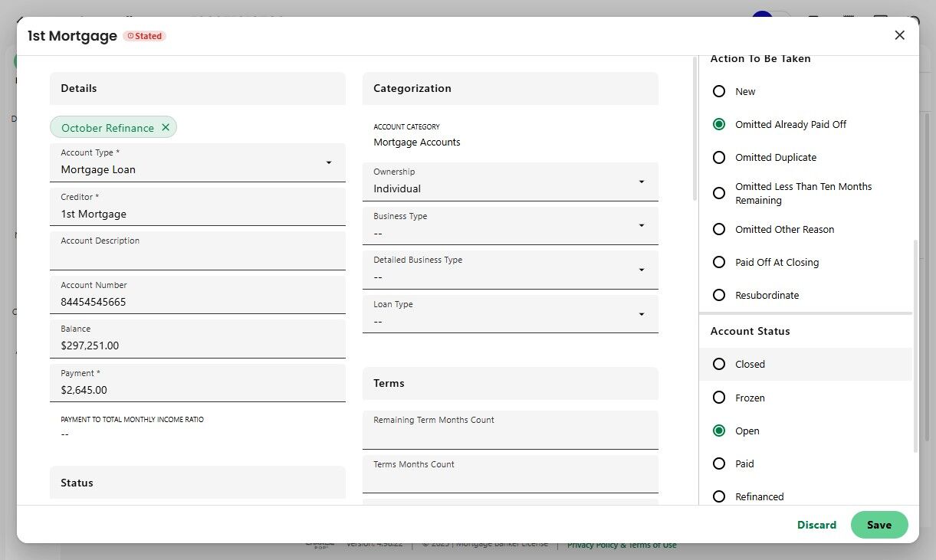The width and height of the screenshot is (936, 560).
Task: Open the Loan Type dropdown
Action: 641,314
